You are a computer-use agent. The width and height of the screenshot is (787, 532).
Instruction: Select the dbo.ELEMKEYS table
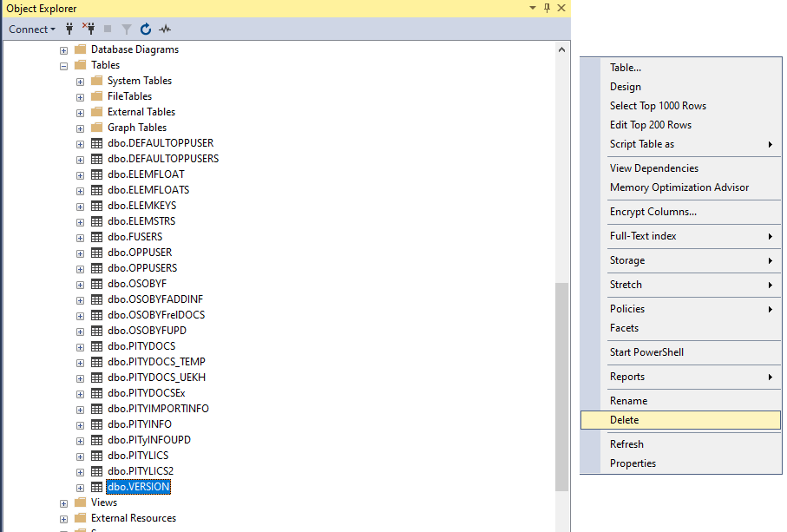(x=141, y=206)
